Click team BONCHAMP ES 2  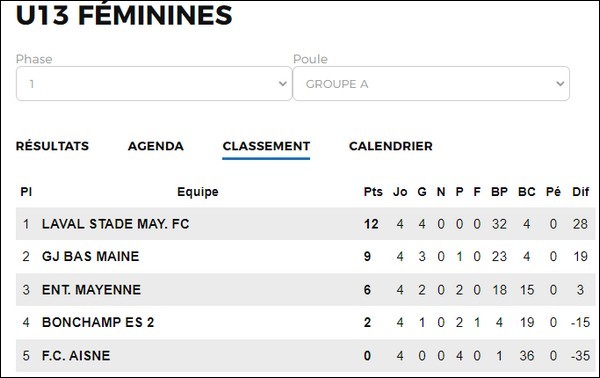coord(98,322)
